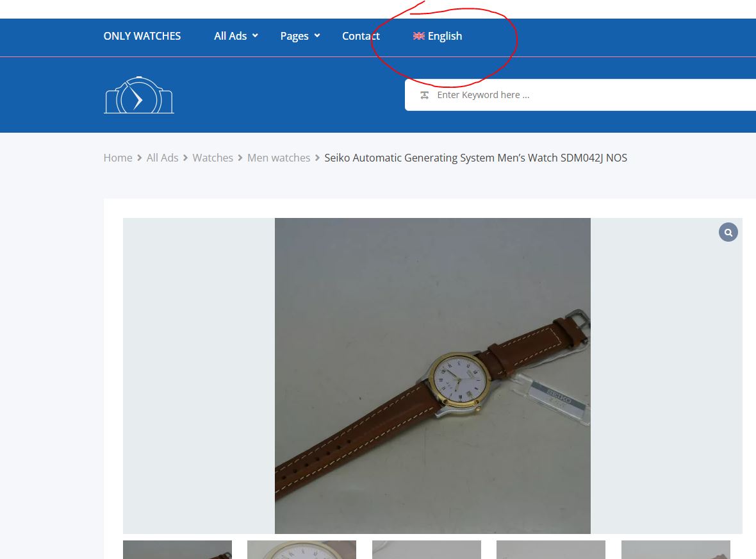Open Watches breadcrumb link
Screen dimensions: 756x559
[x=213, y=158]
